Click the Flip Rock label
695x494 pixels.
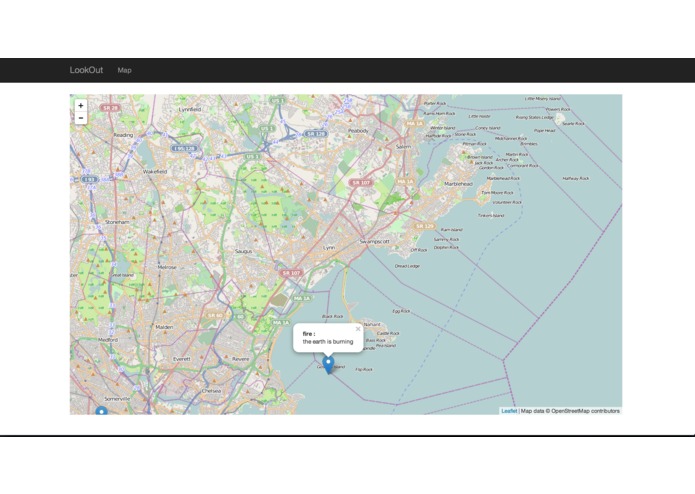click(x=364, y=369)
